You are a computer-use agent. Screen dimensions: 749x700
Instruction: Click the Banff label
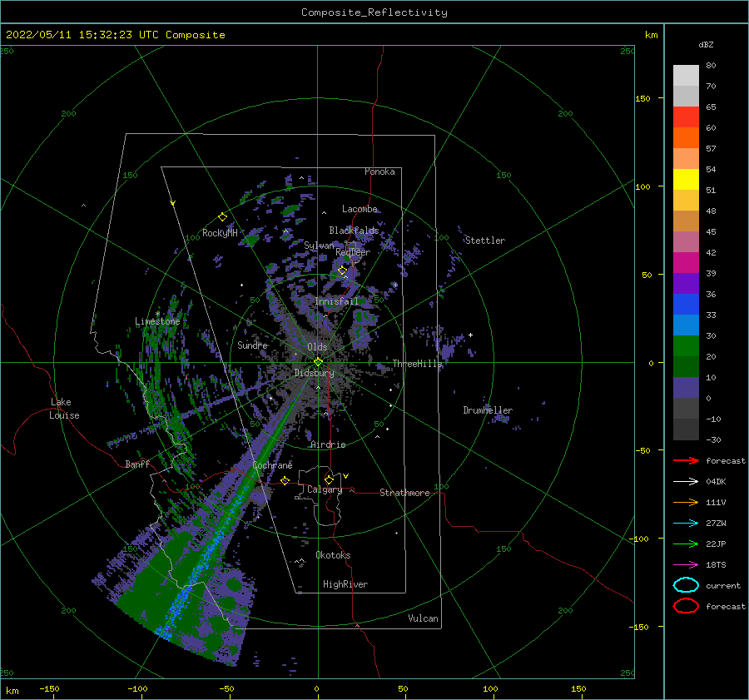pyautogui.click(x=137, y=464)
